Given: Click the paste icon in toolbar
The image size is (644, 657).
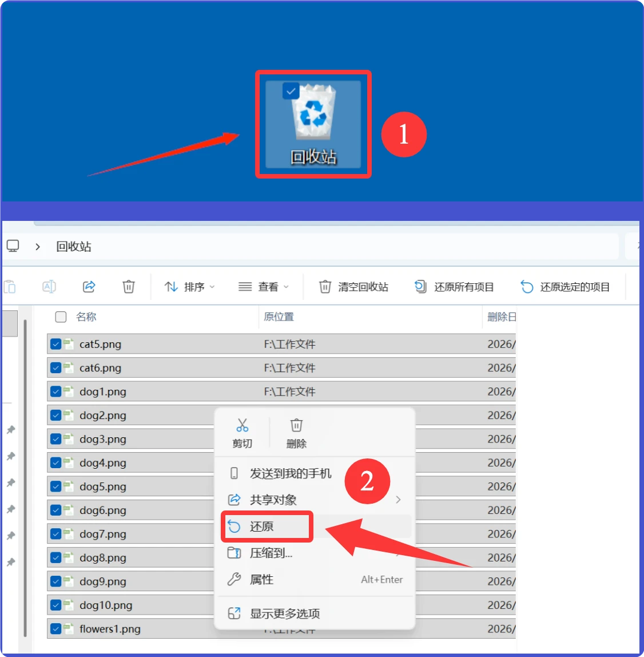Looking at the screenshot, I should pyautogui.click(x=10, y=287).
